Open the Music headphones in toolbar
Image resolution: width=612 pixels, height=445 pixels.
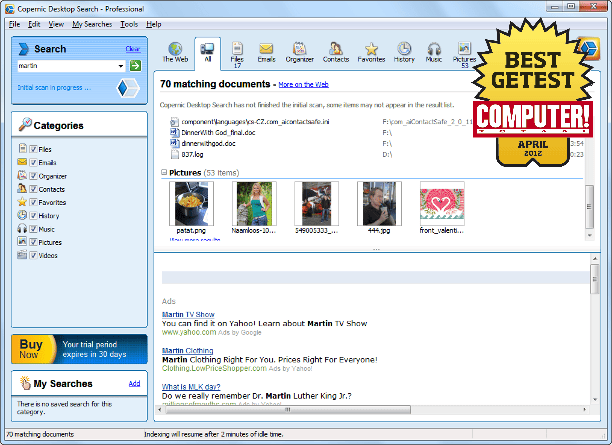click(434, 53)
